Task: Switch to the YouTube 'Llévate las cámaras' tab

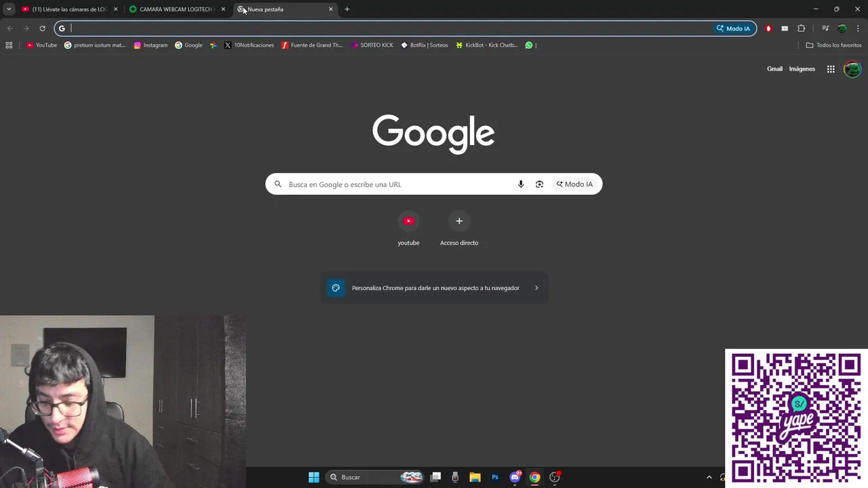Action: pyautogui.click(x=70, y=9)
